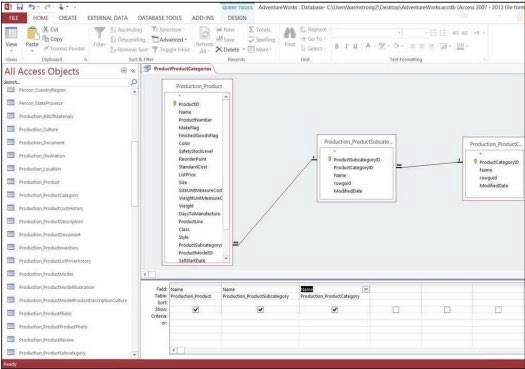Open Production_ProductPhoto table in navigation pane
Viewport: 525px width, 369px height.
point(45,313)
